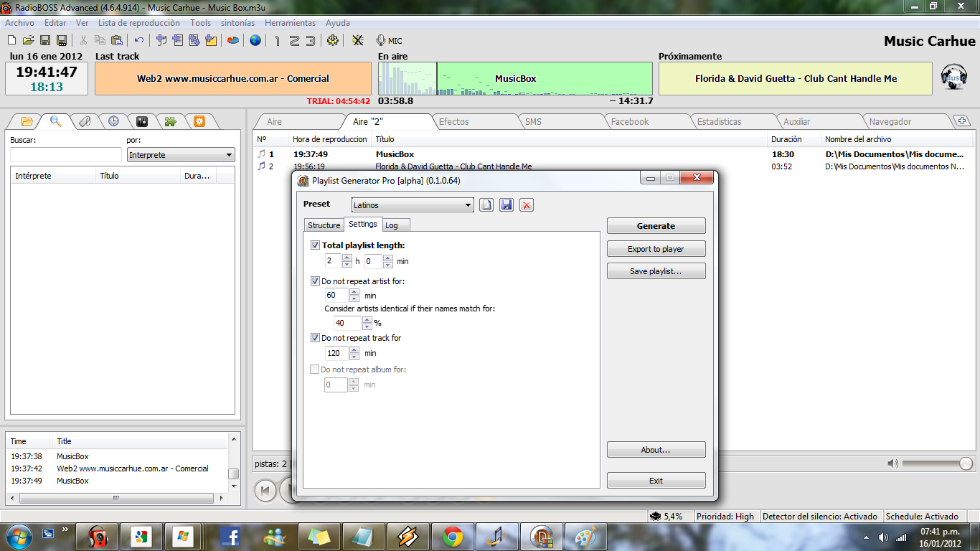Open the folder tab in left panel
This screenshot has width=980, height=551.
[27, 121]
